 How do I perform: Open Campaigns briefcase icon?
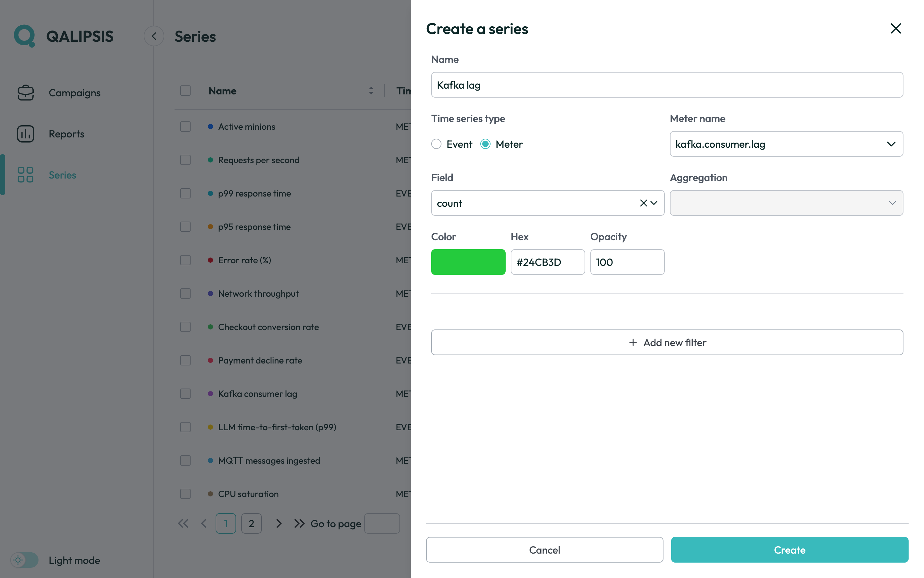(26, 92)
